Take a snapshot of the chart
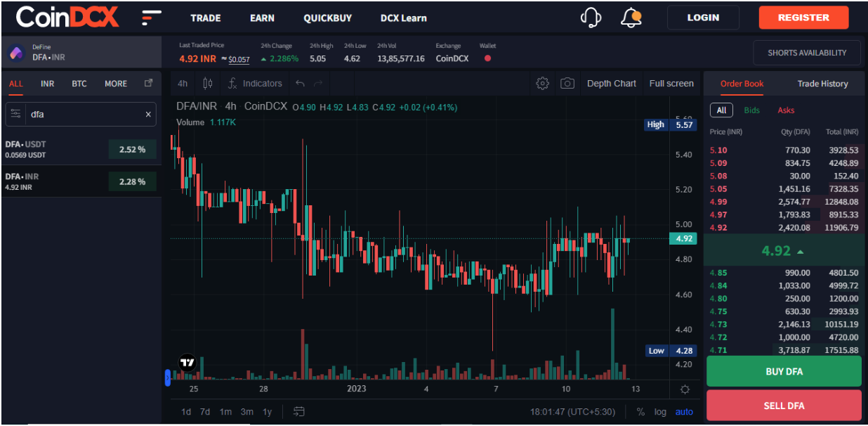Image resolution: width=868 pixels, height=426 pixels. tap(567, 83)
